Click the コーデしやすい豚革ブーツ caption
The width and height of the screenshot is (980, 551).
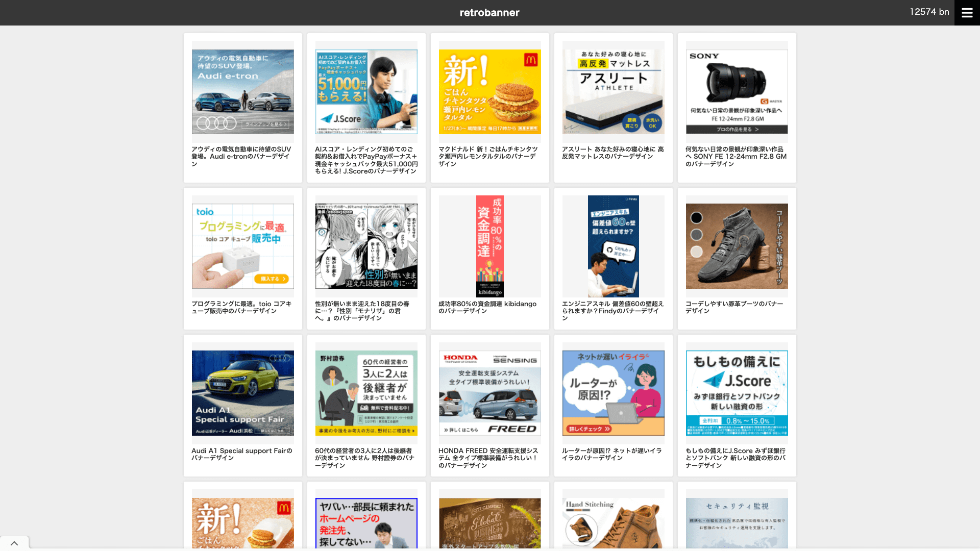tap(734, 307)
